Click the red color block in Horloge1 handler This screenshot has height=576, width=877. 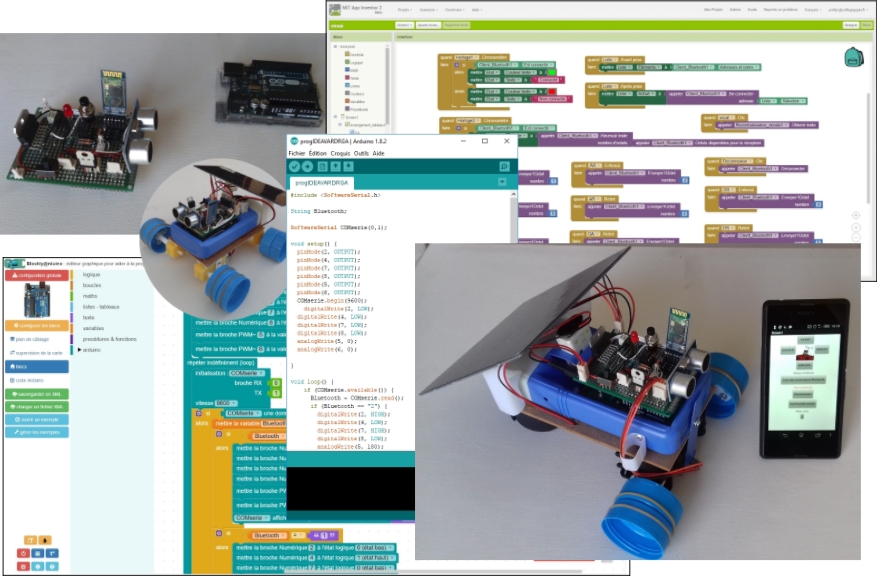point(552,91)
